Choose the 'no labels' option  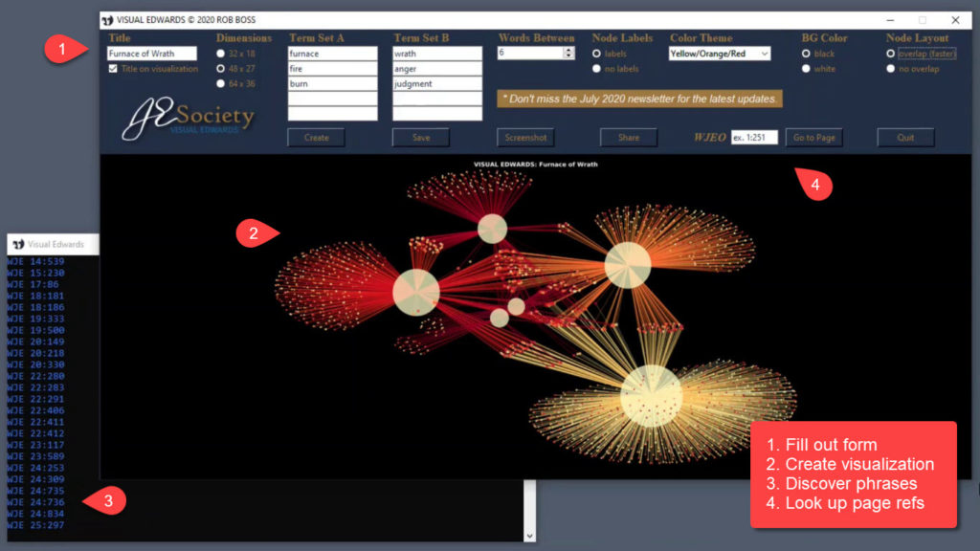[596, 69]
